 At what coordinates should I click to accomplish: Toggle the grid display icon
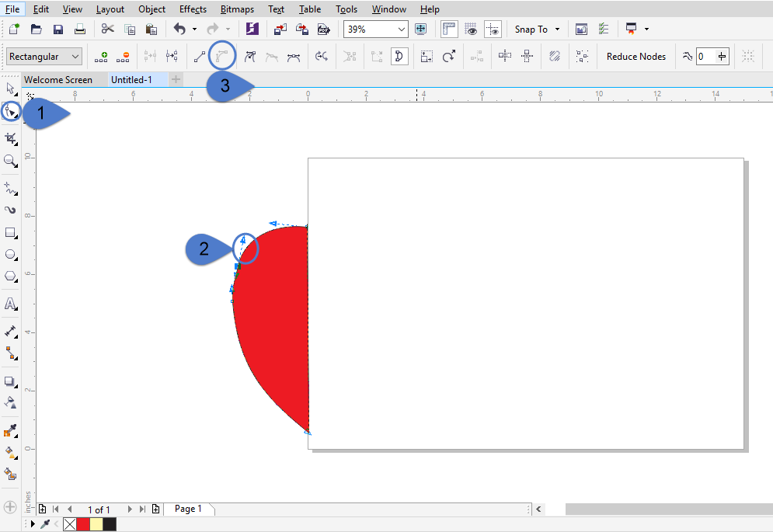click(471, 29)
